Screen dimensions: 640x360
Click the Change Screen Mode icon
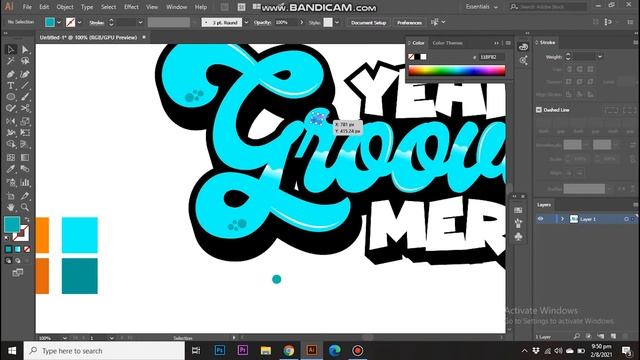point(18,273)
